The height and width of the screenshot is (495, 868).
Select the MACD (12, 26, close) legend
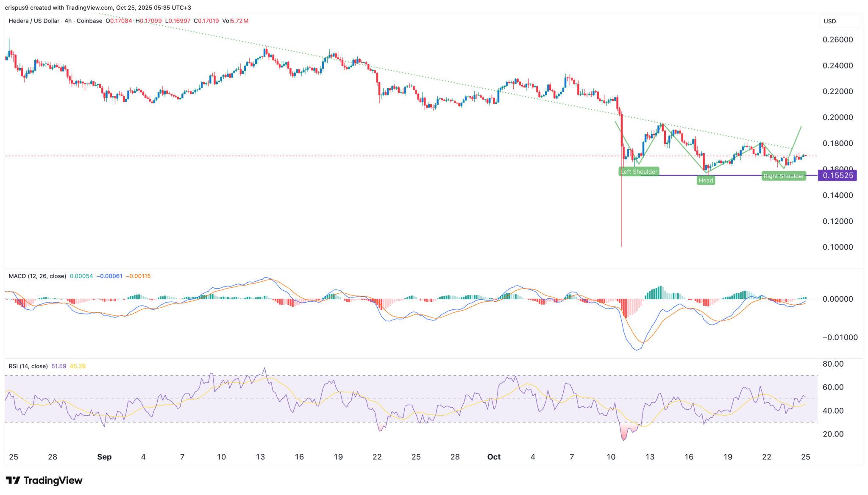(37, 276)
